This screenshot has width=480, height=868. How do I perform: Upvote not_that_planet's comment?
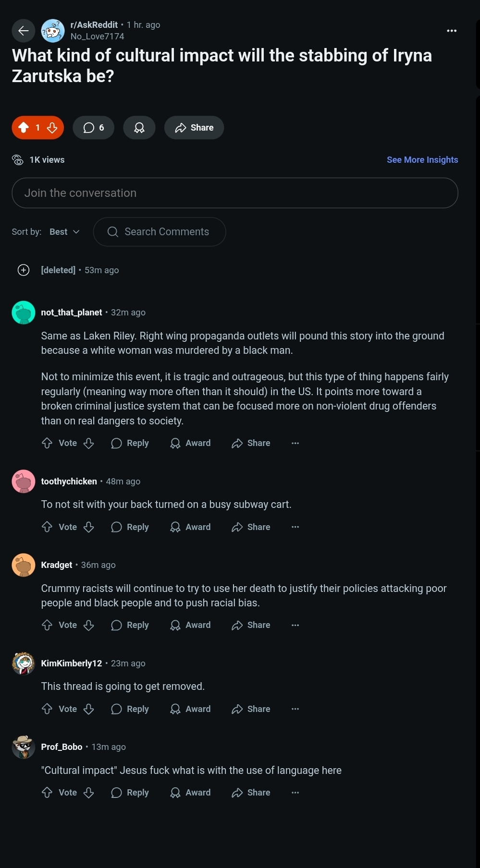point(47,443)
